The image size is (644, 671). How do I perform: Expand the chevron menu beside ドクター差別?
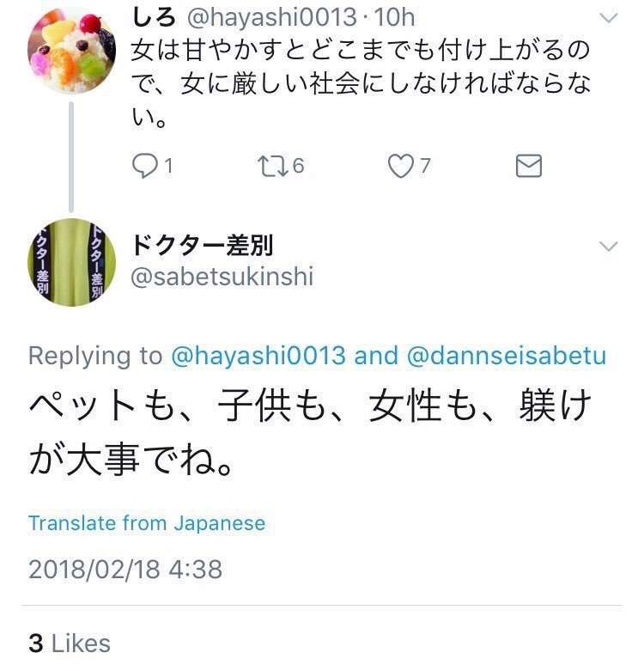click(x=609, y=246)
